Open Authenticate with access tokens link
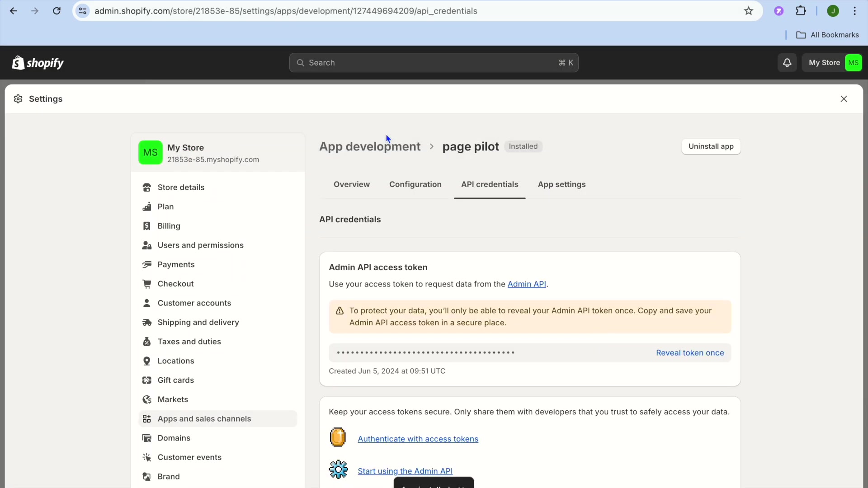868x488 pixels. click(418, 439)
